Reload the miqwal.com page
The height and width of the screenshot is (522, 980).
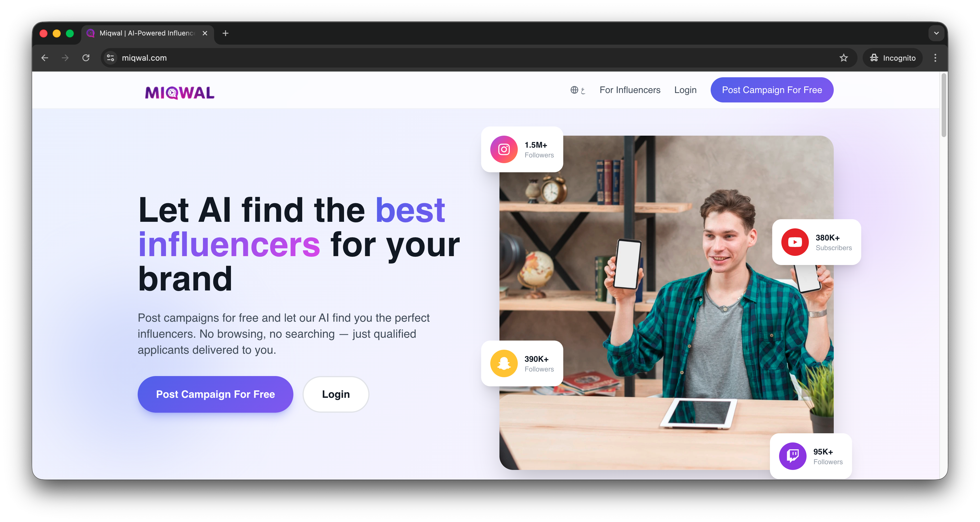[x=86, y=58]
